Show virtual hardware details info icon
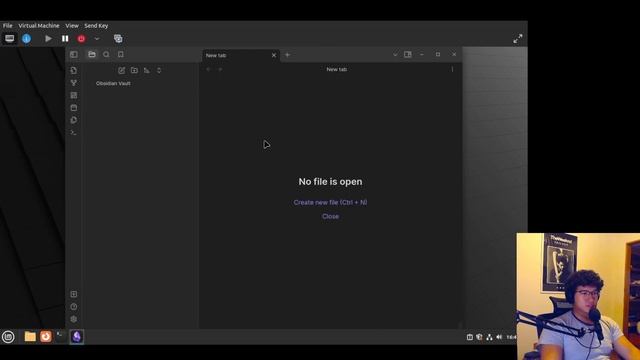This screenshot has height=360, width=640. pos(27,39)
